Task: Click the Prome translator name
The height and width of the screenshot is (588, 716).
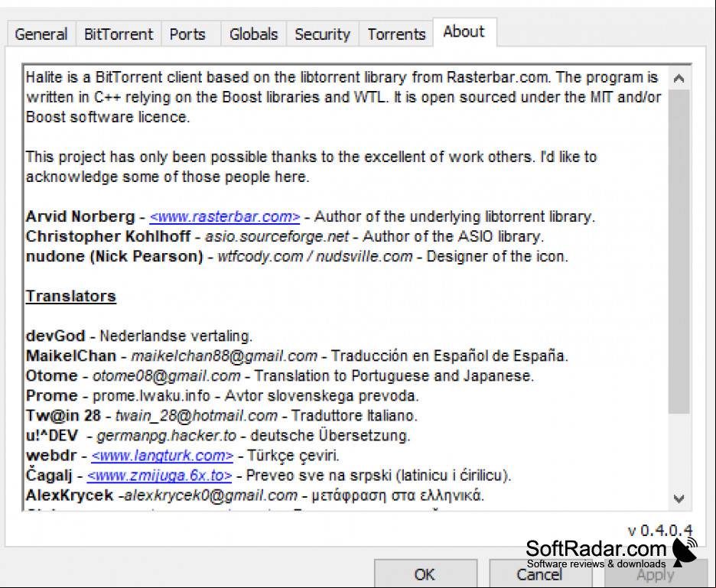Action: pos(52,396)
